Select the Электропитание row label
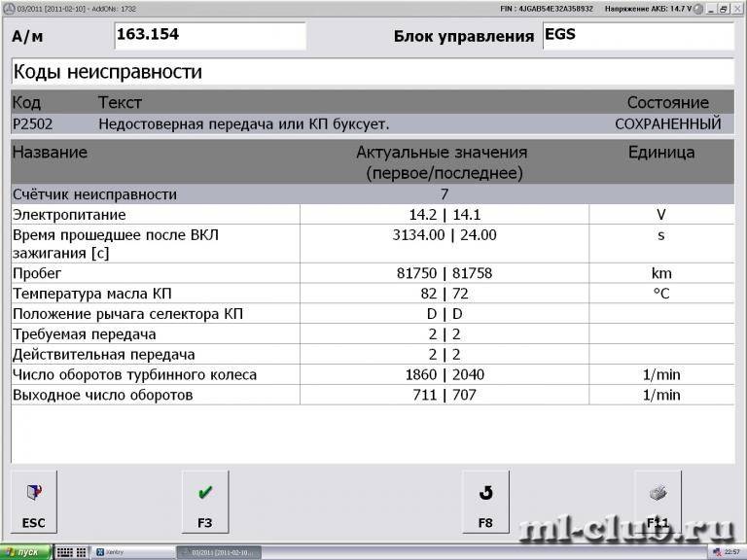This screenshot has height=560, width=747. (x=69, y=215)
